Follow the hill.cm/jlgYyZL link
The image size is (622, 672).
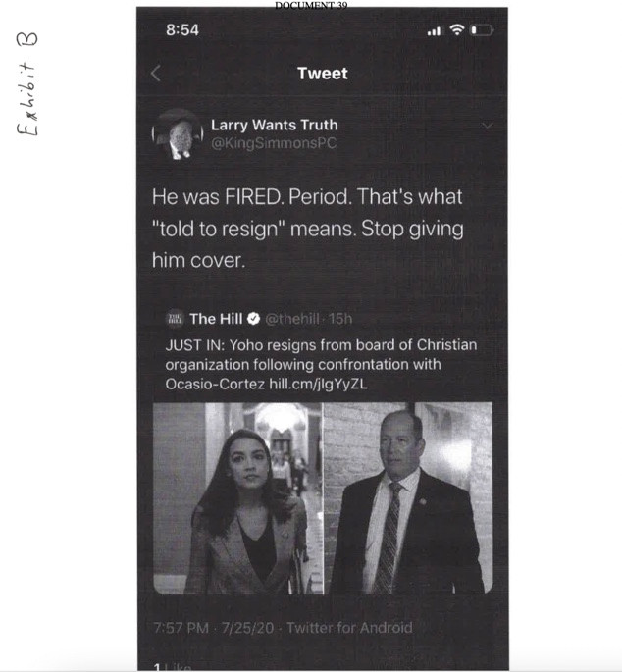(x=318, y=384)
